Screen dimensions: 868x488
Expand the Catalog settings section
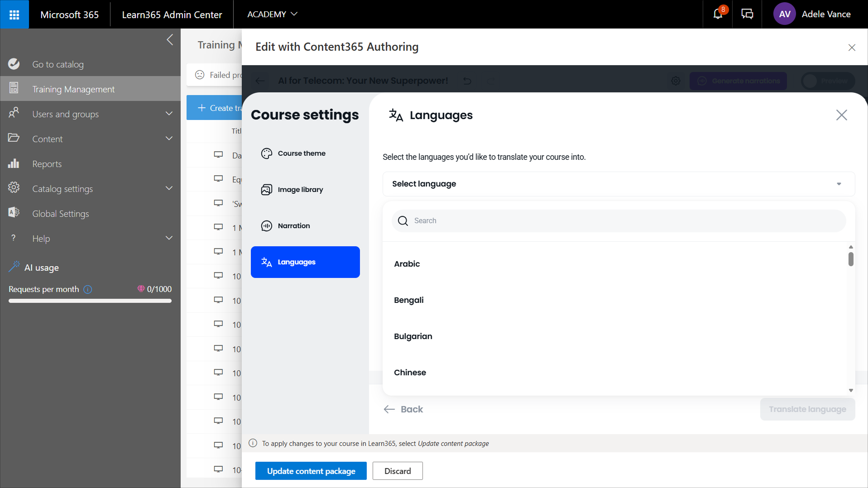tap(169, 188)
